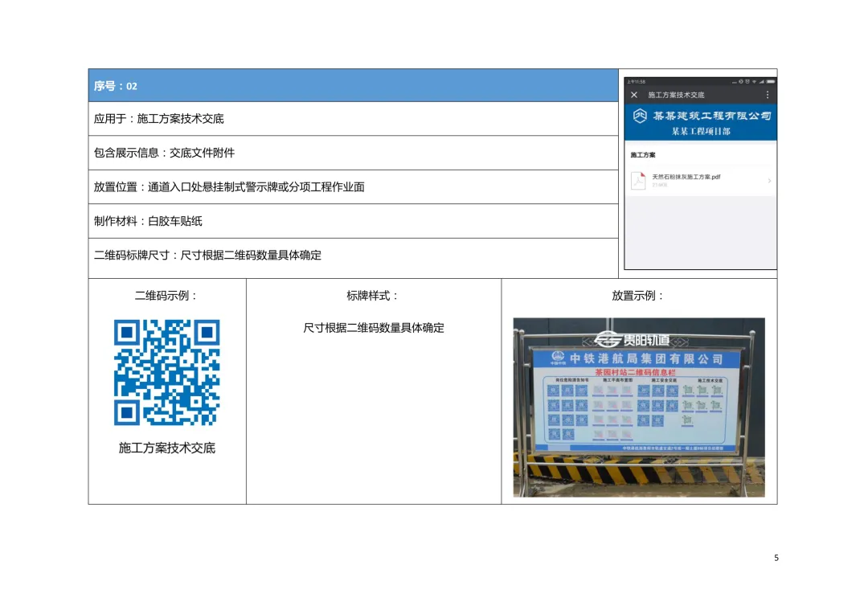Select the '放置位置' row text

[229, 187]
